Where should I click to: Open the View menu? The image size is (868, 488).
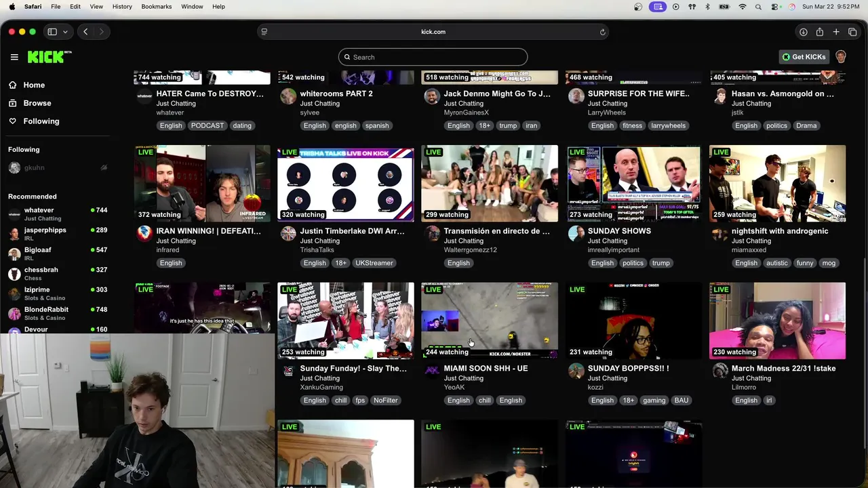pyautogui.click(x=96, y=7)
